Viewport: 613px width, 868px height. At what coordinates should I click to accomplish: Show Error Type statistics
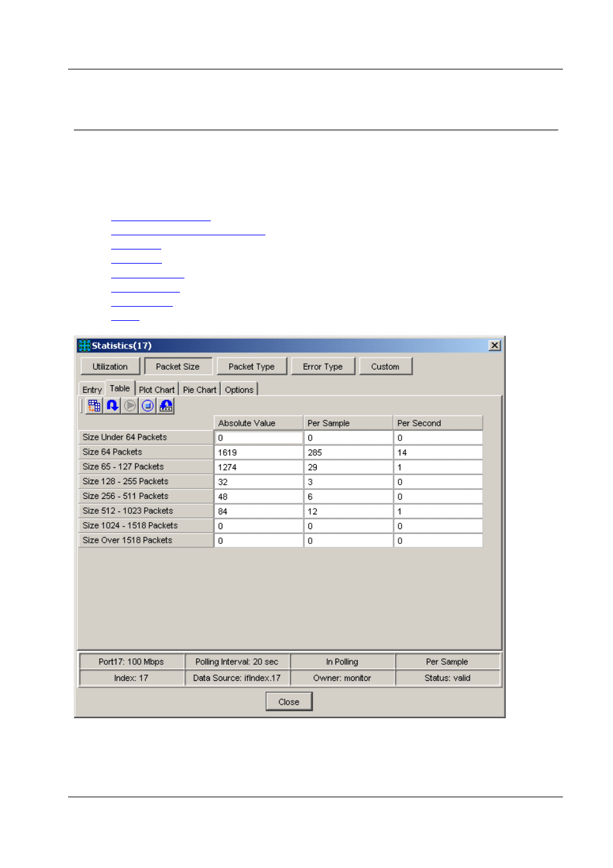(323, 366)
